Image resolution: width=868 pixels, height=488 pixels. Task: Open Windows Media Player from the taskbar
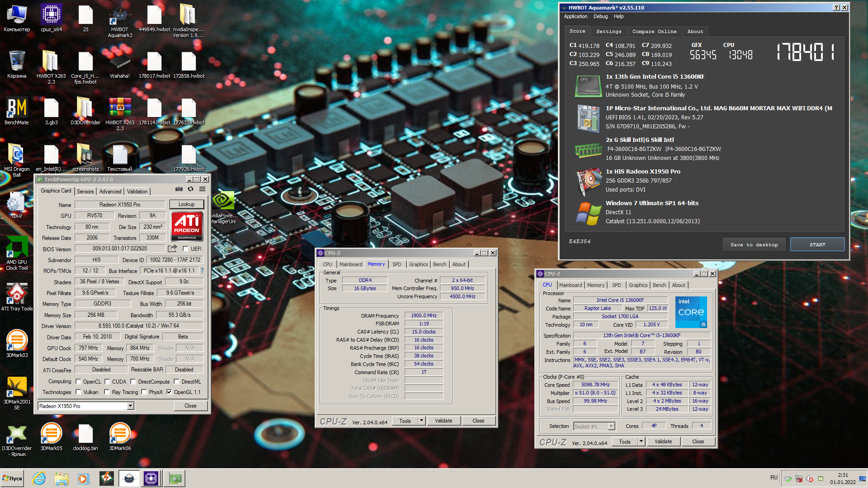83,479
